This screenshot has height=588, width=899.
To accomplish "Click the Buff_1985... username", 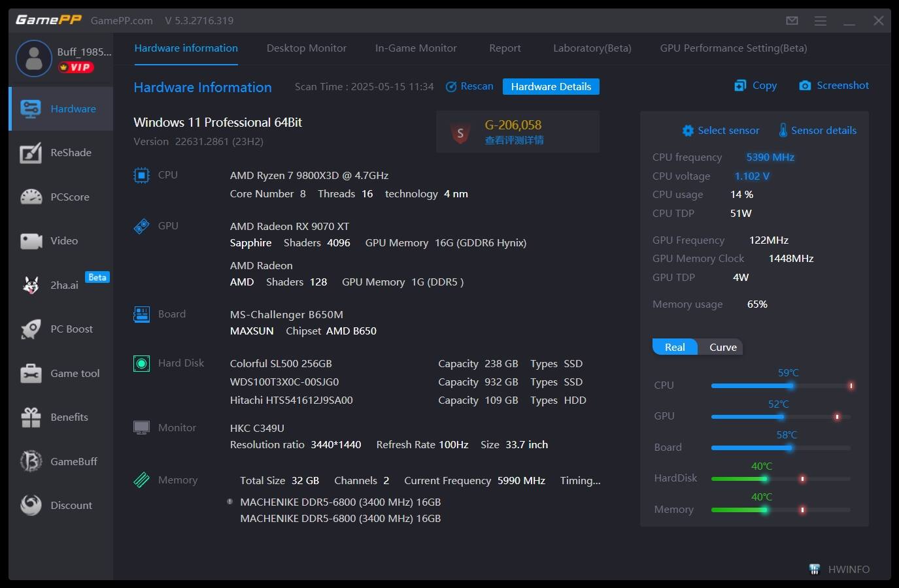I will [x=84, y=52].
